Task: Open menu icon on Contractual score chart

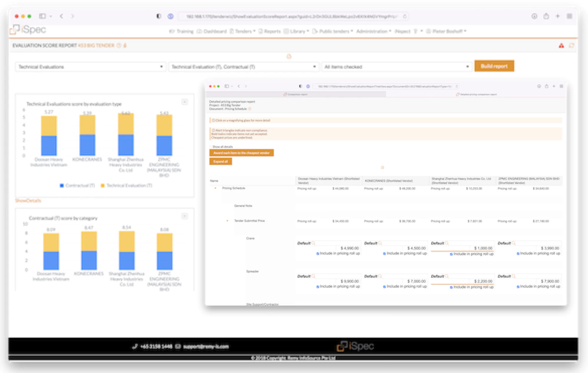Action: point(185,216)
